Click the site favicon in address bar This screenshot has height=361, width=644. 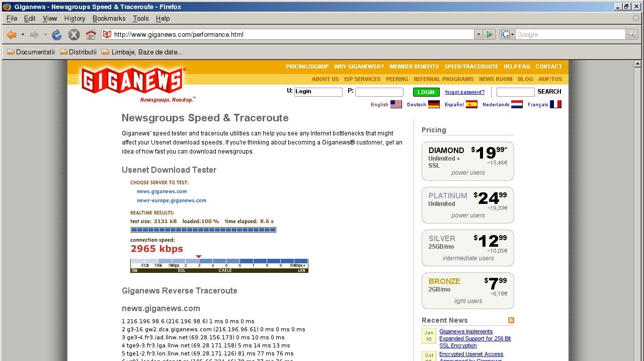point(107,34)
